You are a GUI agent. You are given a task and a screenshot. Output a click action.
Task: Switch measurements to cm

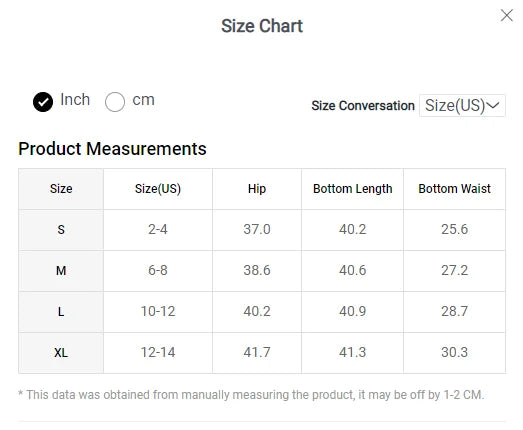115,101
